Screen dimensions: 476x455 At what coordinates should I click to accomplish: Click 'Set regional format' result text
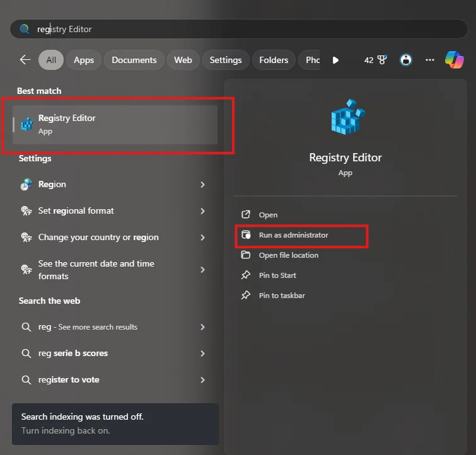tap(76, 210)
